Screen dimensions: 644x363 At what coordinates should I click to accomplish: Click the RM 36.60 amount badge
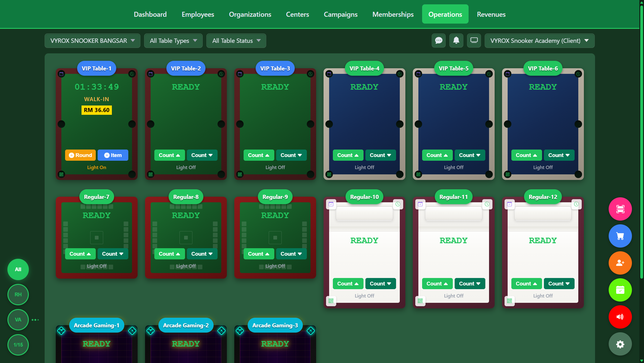tap(97, 110)
